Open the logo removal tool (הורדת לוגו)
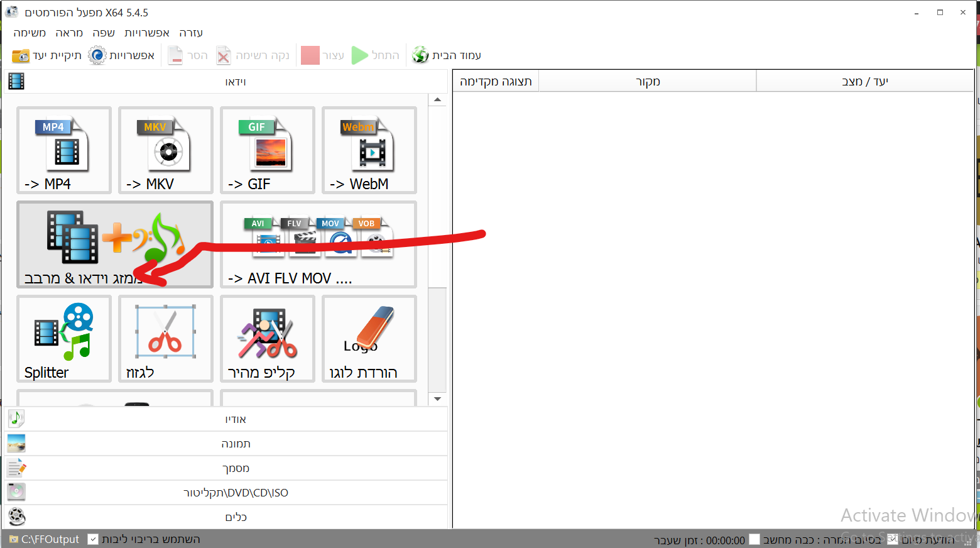 click(x=369, y=339)
